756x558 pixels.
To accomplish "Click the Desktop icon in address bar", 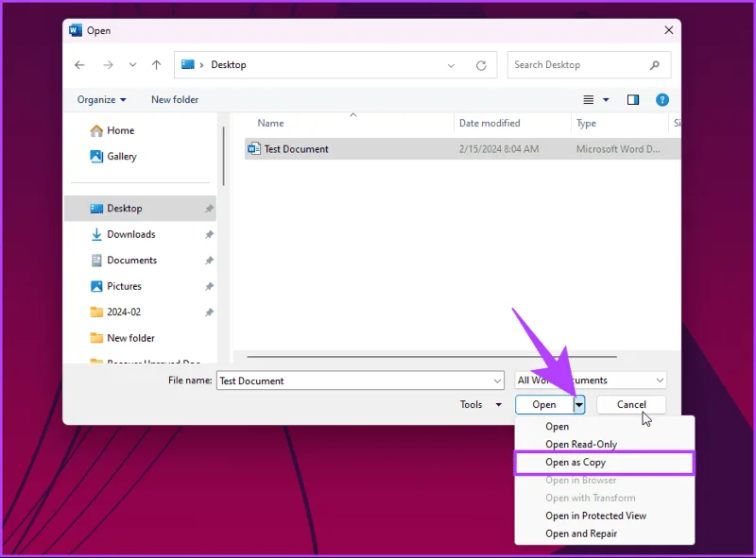I will pos(187,64).
